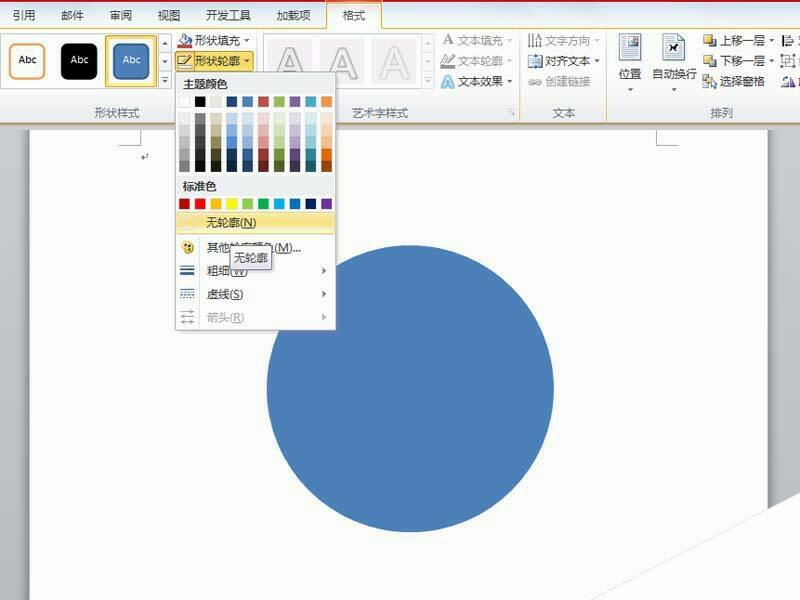
Task: Expand the Weight (粗细) submenu arrow
Action: 324,270
